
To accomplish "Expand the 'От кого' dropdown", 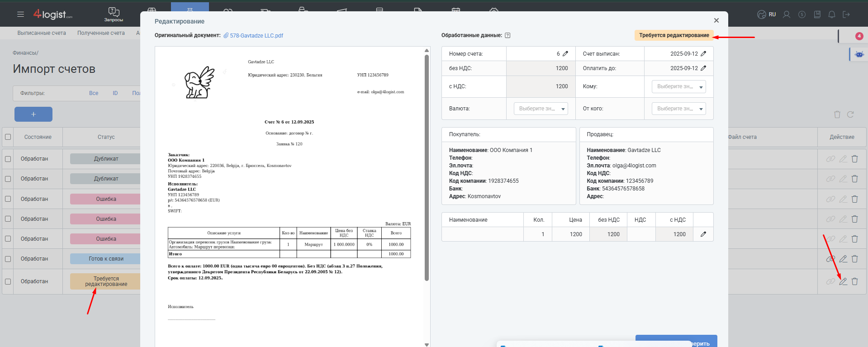I will 678,109.
